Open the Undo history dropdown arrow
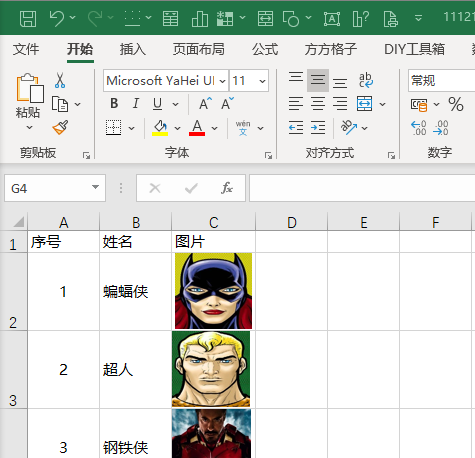Image resolution: width=475 pixels, height=458 pixels. (73, 17)
